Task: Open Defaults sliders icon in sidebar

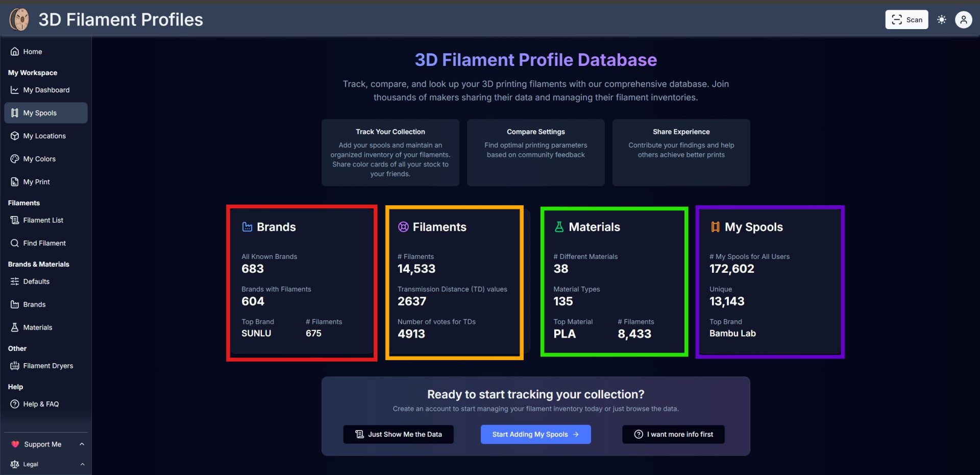Action: (x=15, y=281)
